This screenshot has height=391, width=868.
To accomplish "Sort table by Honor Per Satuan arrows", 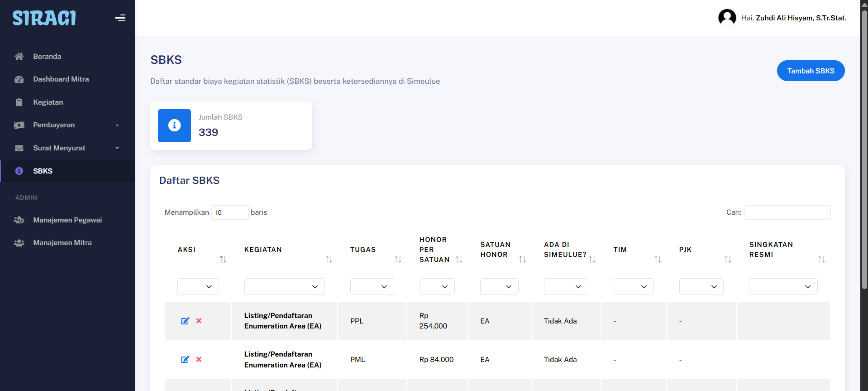I will [x=459, y=259].
